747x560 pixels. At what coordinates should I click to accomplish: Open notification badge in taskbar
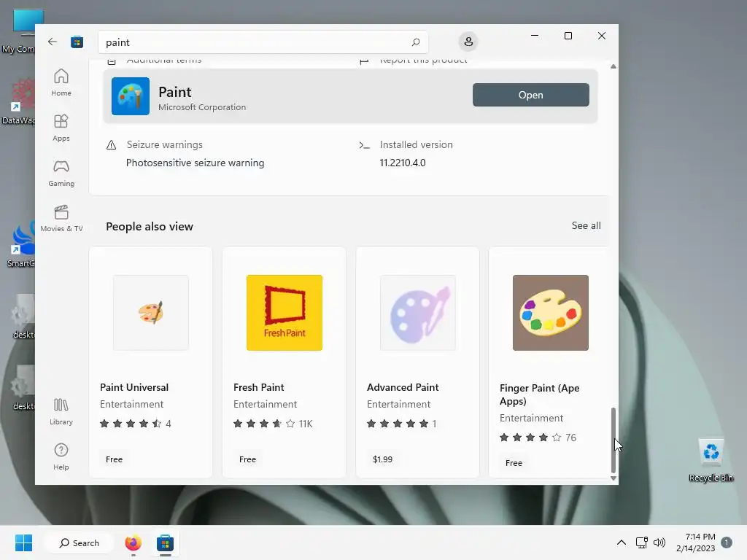click(727, 542)
